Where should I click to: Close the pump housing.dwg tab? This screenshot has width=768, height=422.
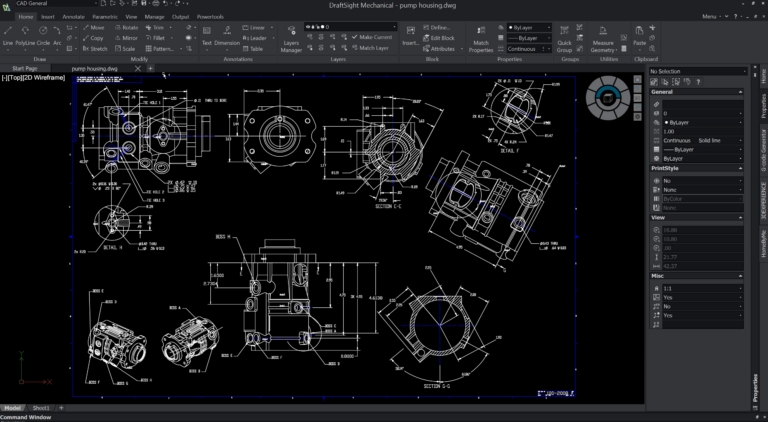[x=138, y=69]
